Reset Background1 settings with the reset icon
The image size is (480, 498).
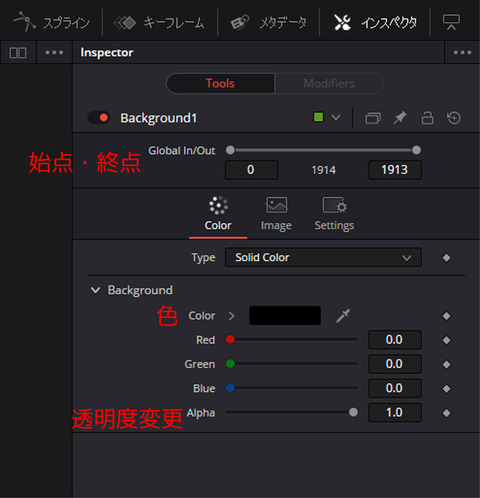454,118
